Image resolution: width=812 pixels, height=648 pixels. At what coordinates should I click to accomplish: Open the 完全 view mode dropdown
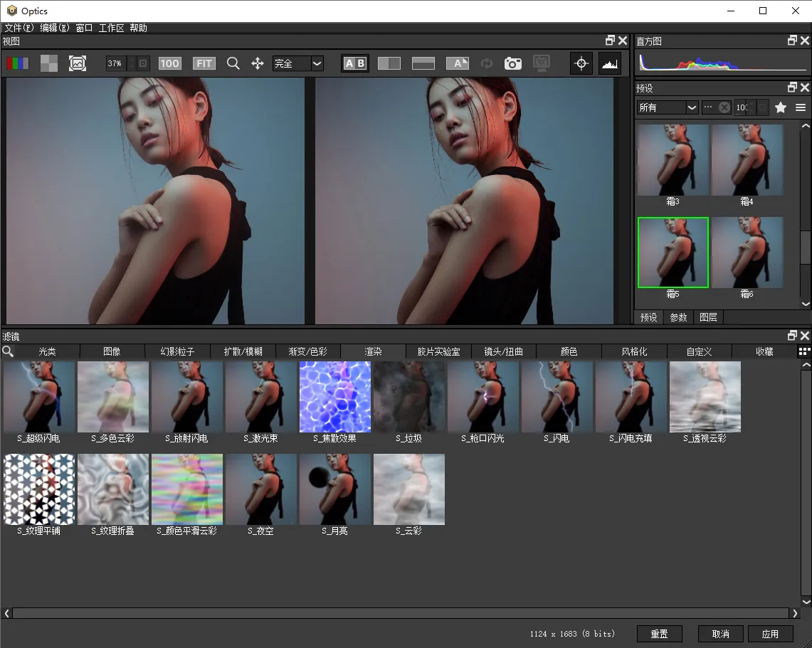pos(298,63)
